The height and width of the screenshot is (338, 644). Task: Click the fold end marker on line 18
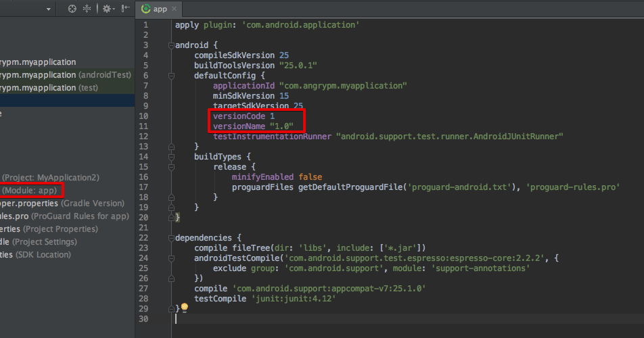click(171, 197)
